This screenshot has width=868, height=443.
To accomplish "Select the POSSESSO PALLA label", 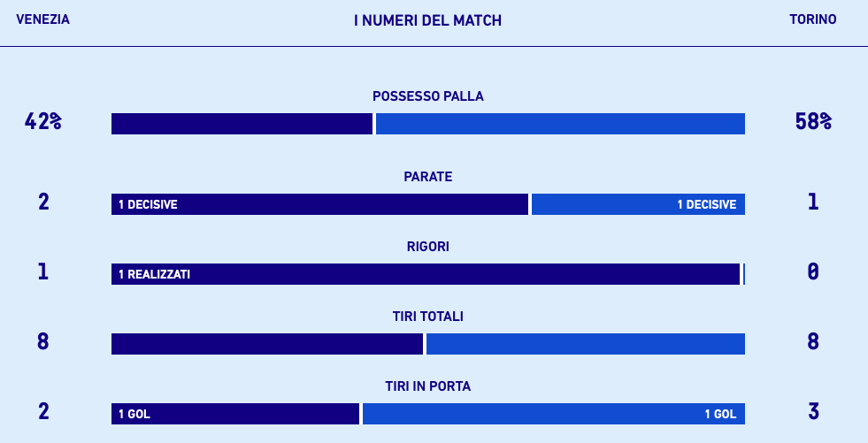I will click(x=427, y=96).
